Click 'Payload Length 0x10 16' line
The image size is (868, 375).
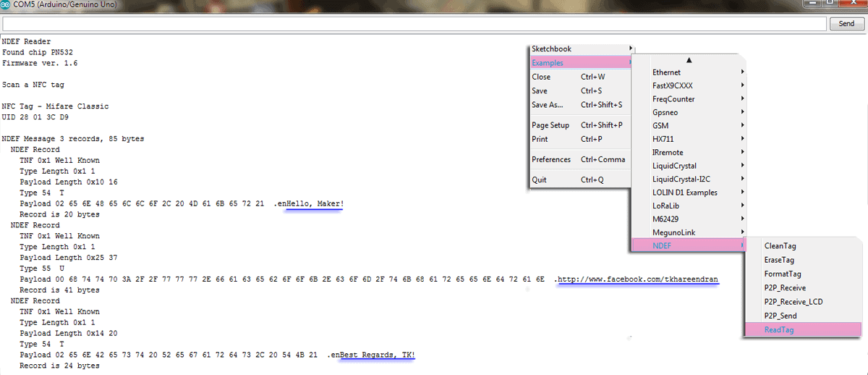[x=69, y=182]
